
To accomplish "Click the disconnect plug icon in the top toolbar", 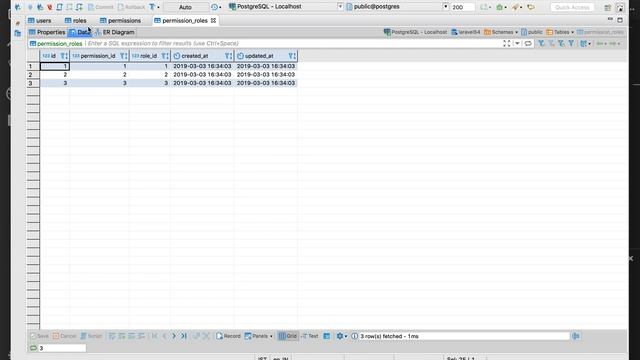I will pos(50,7).
